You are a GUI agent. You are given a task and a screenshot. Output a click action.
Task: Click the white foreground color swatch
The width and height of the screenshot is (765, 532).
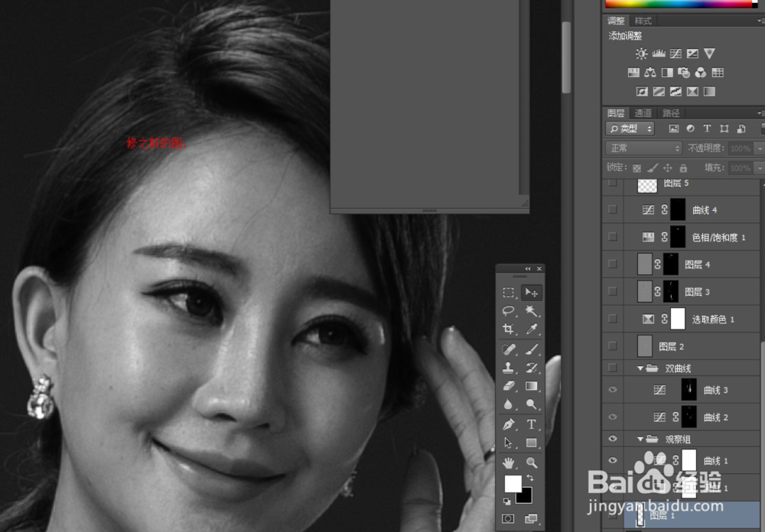513,484
